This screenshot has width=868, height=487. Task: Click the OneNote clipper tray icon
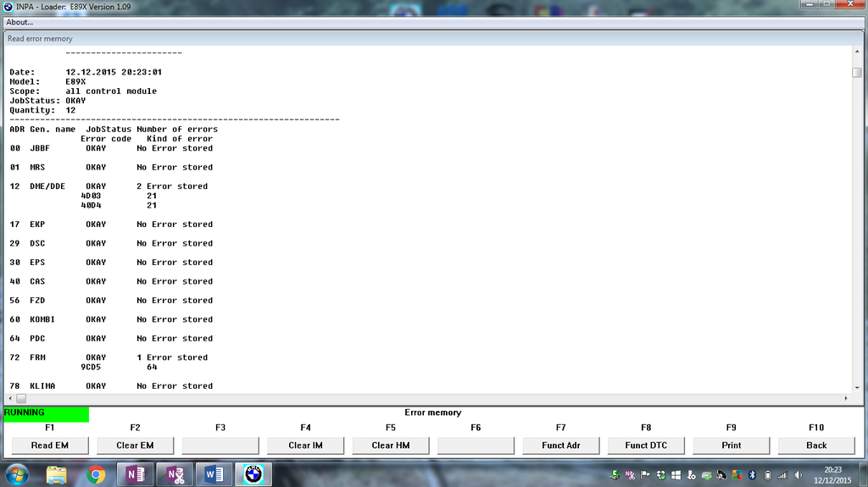click(x=630, y=475)
